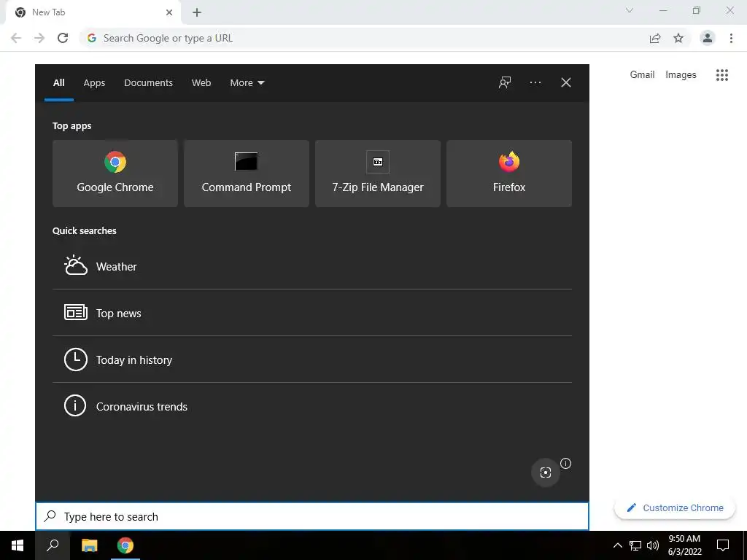Image resolution: width=747 pixels, height=560 pixels.
Task: Reload the Chrome page
Action: [x=63, y=38]
